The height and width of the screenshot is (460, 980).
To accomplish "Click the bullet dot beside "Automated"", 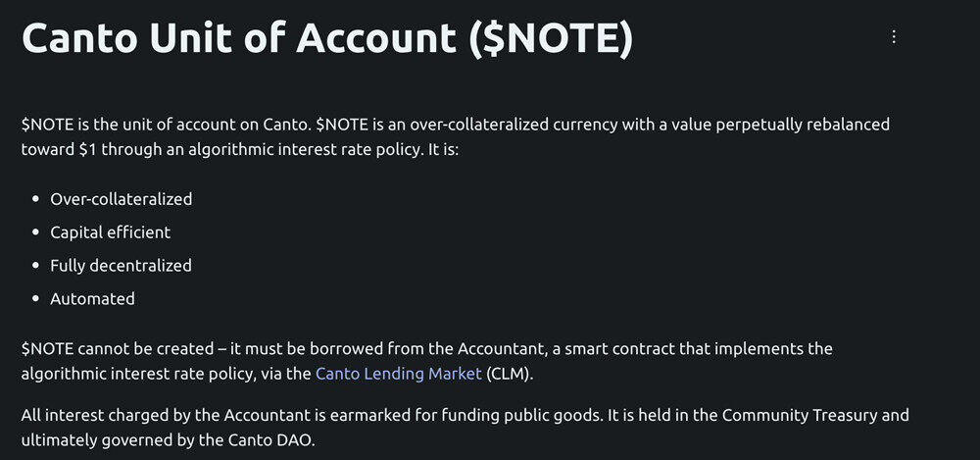I will [35, 299].
